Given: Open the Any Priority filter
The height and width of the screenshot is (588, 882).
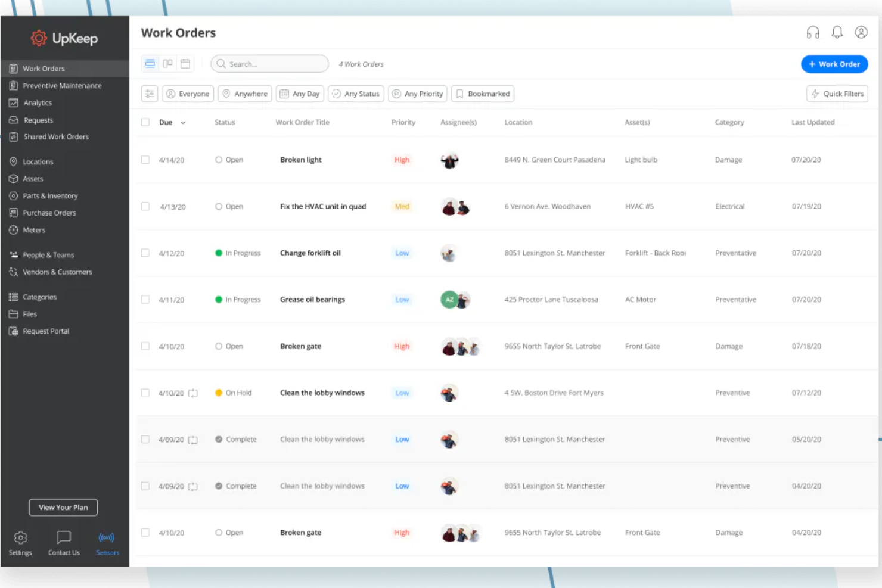Looking at the screenshot, I should tap(417, 94).
